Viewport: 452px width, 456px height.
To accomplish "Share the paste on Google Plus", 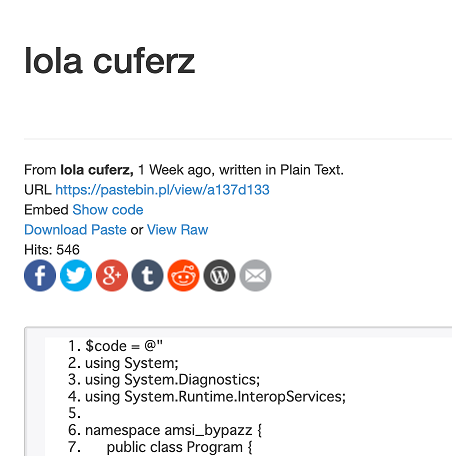I will pyautogui.click(x=112, y=275).
